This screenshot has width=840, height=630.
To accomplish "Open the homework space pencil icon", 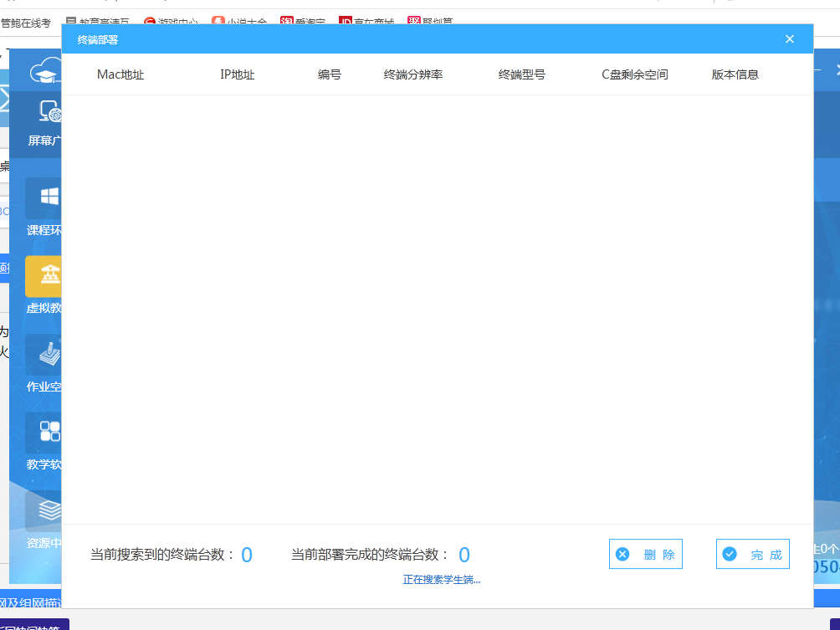I will coord(44,354).
